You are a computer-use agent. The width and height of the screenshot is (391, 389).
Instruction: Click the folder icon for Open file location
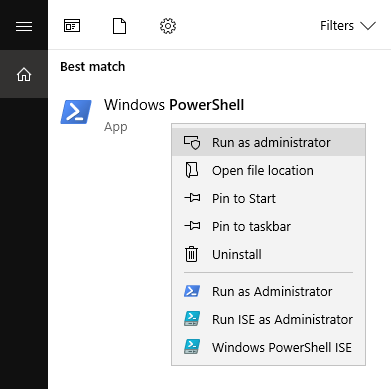point(191,170)
